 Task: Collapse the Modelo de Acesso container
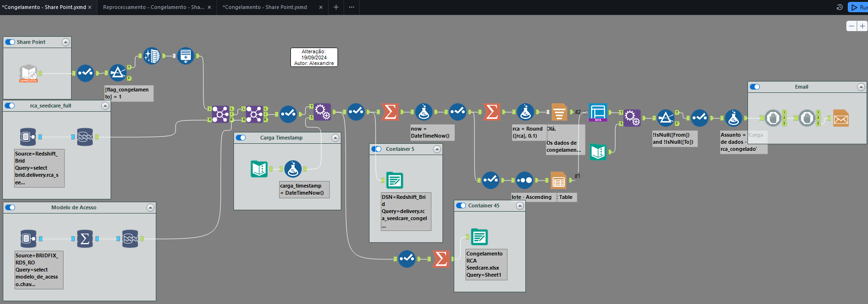click(x=150, y=207)
